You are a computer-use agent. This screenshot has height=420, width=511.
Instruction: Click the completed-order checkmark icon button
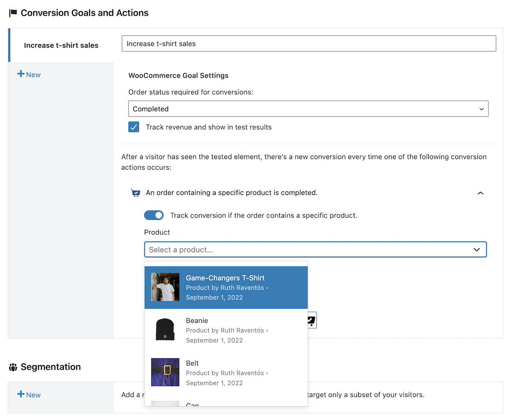tap(310, 320)
